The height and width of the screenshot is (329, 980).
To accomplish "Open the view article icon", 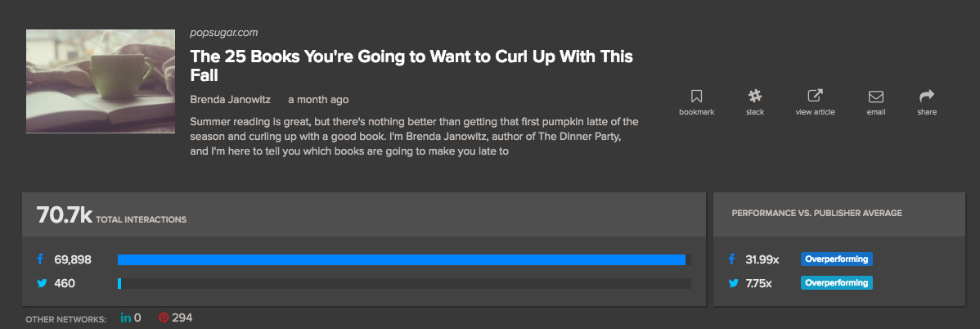I will tap(815, 96).
